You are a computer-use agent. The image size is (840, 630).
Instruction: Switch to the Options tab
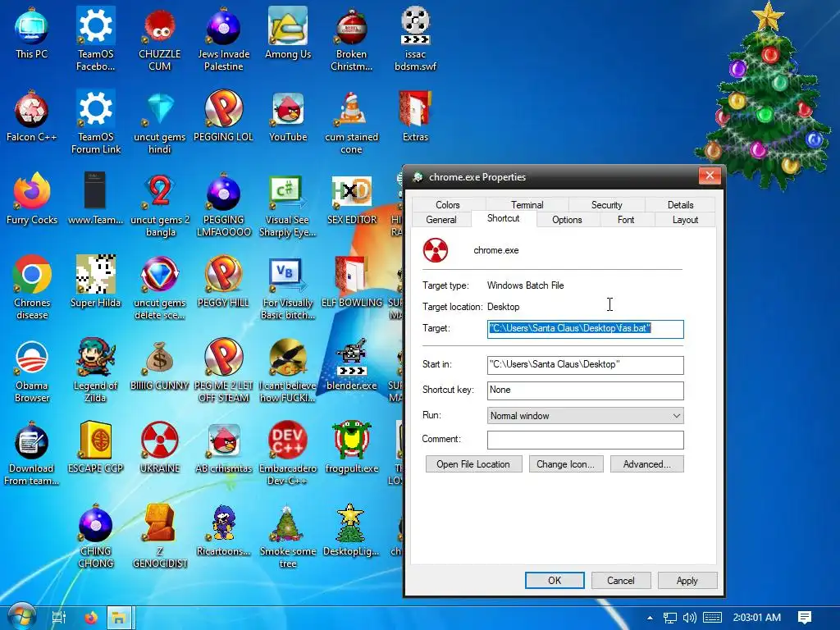567,220
